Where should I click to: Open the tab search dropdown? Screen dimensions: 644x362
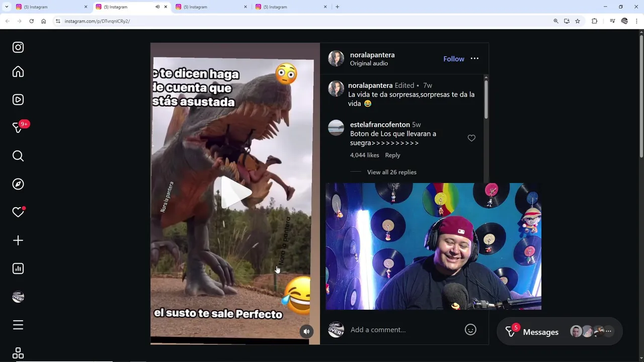pyautogui.click(x=7, y=7)
